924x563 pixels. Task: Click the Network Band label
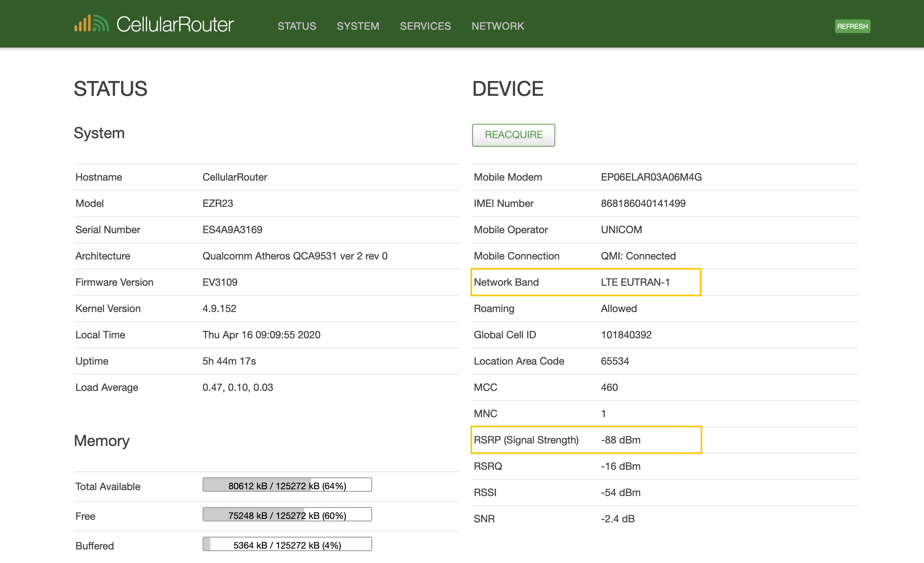coord(506,282)
